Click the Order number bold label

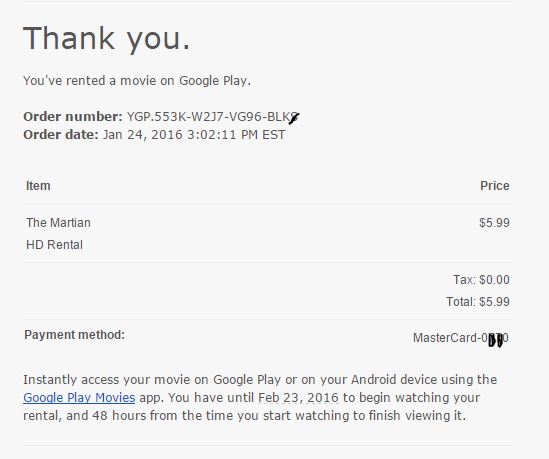(x=73, y=117)
